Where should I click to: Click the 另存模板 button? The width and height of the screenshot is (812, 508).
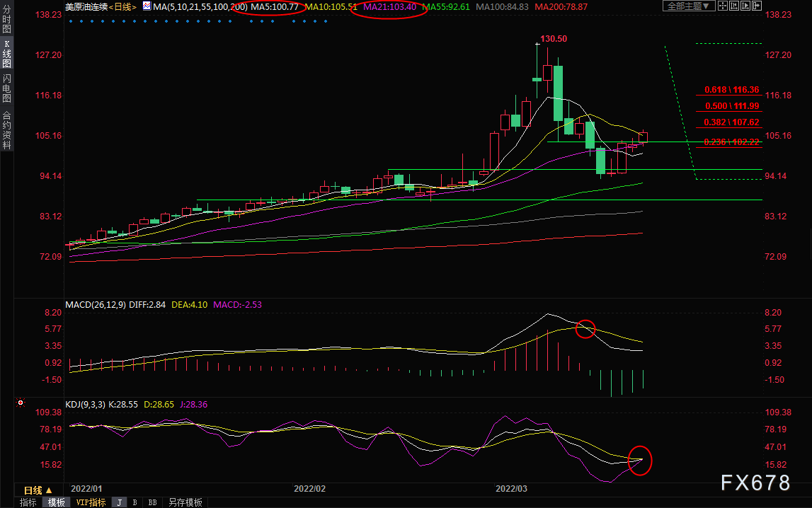(x=185, y=502)
